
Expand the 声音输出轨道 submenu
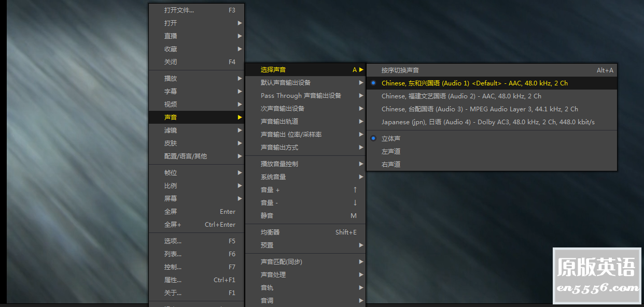(x=279, y=122)
